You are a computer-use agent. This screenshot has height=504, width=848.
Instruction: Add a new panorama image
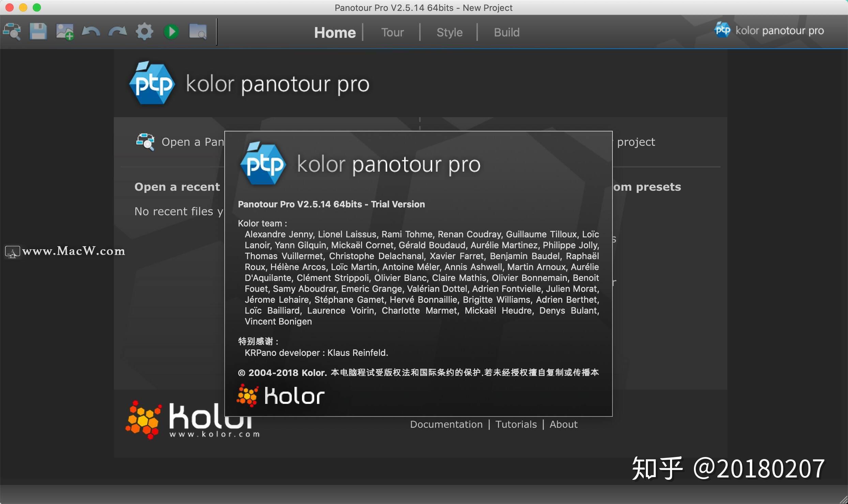(x=64, y=32)
